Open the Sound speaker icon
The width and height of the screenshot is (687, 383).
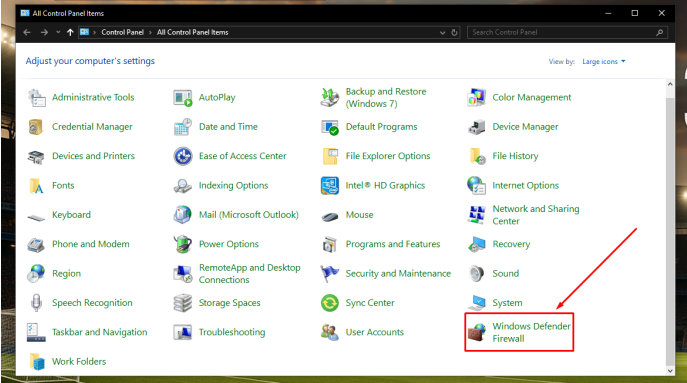coord(476,273)
